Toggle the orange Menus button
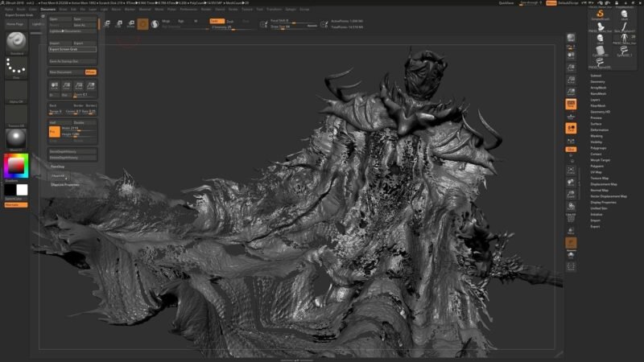Screen dimensions: 644x362 551,3
